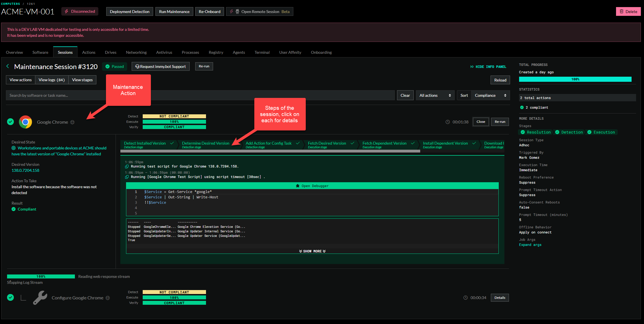Click the wrench icon for Configure Google Chrome

[40, 298]
